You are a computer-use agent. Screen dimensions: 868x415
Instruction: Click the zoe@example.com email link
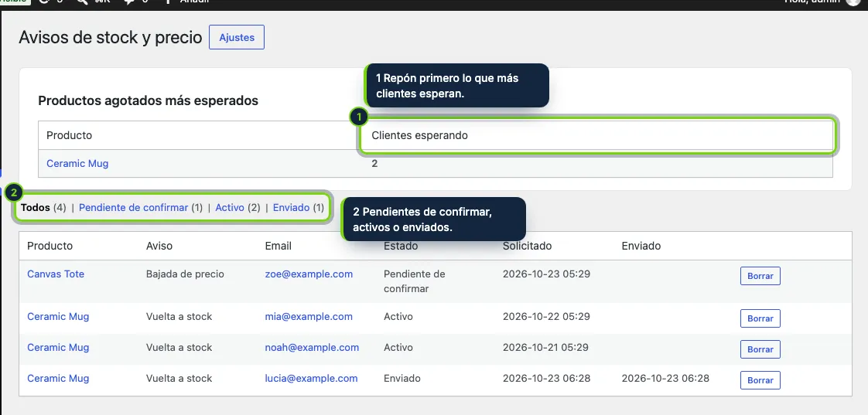[x=309, y=274]
